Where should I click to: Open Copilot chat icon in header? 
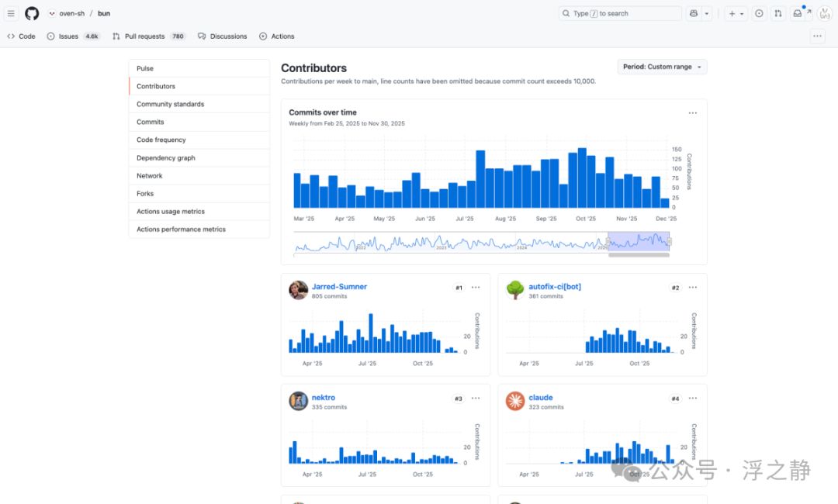pyautogui.click(x=694, y=13)
